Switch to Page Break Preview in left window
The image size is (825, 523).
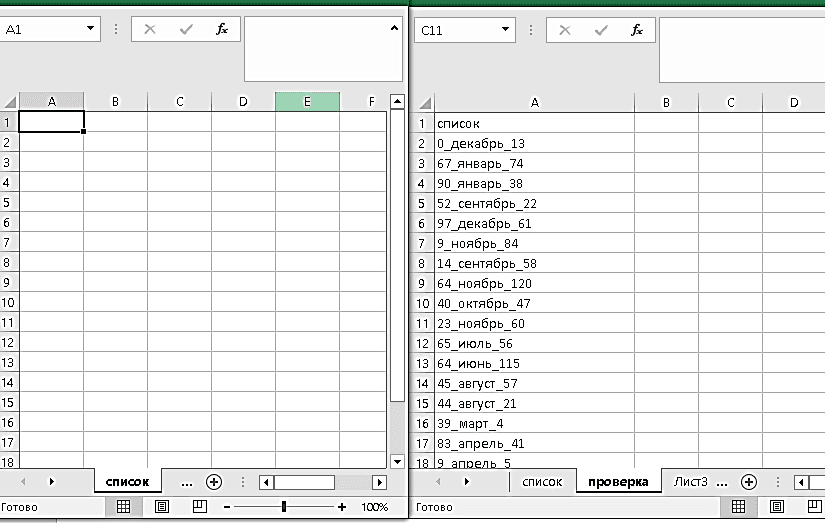click(x=199, y=507)
